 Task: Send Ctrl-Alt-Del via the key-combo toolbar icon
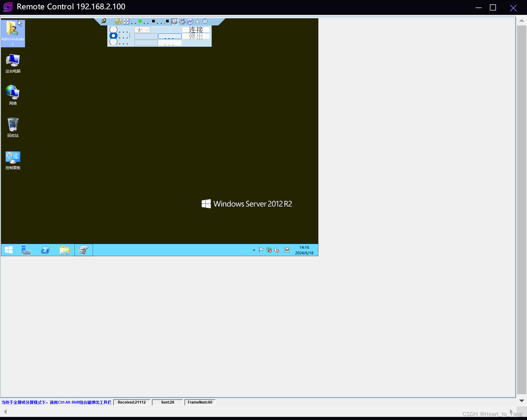tap(118, 21)
